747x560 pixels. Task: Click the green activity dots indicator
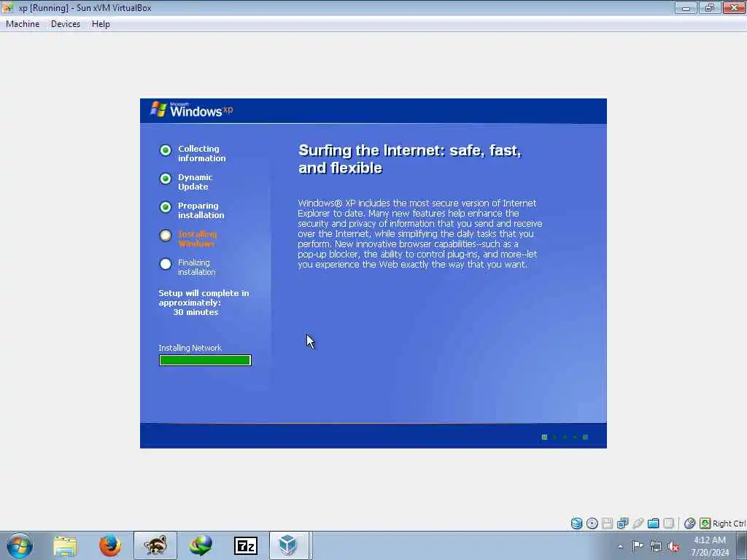(565, 437)
